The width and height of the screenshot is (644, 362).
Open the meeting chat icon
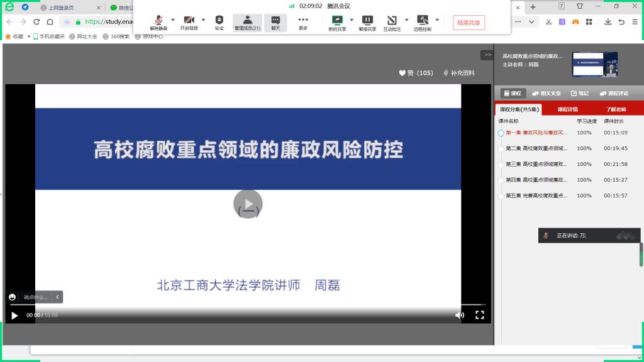(x=275, y=22)
